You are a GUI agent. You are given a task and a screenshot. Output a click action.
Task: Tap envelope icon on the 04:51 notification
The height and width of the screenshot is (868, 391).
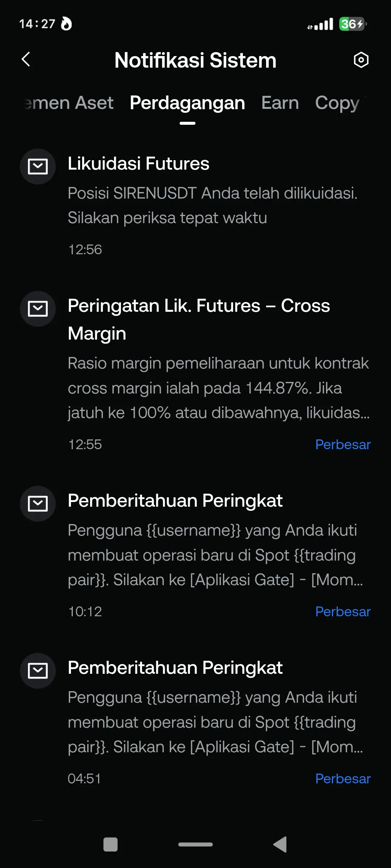click(x=38, y=671)
